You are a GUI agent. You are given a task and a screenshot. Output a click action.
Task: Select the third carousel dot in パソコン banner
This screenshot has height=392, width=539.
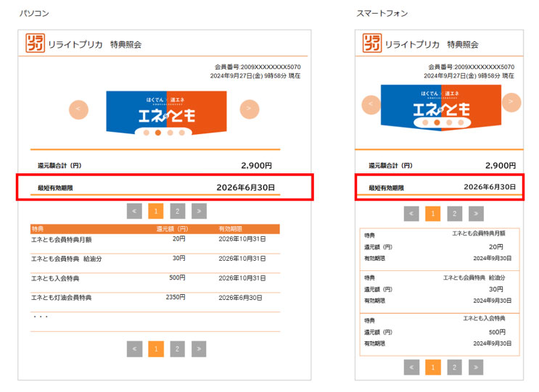pyautogui.click(x=170, y=133)
